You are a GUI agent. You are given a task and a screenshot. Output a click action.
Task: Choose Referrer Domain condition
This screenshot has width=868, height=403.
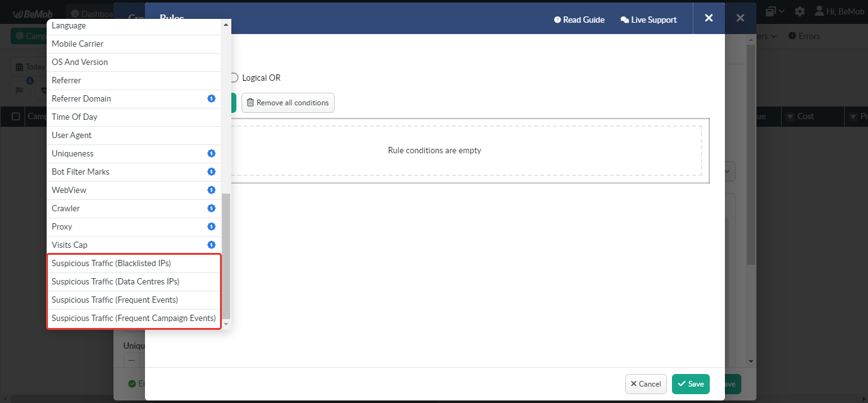pyautogui.click(x=134, y=99)
